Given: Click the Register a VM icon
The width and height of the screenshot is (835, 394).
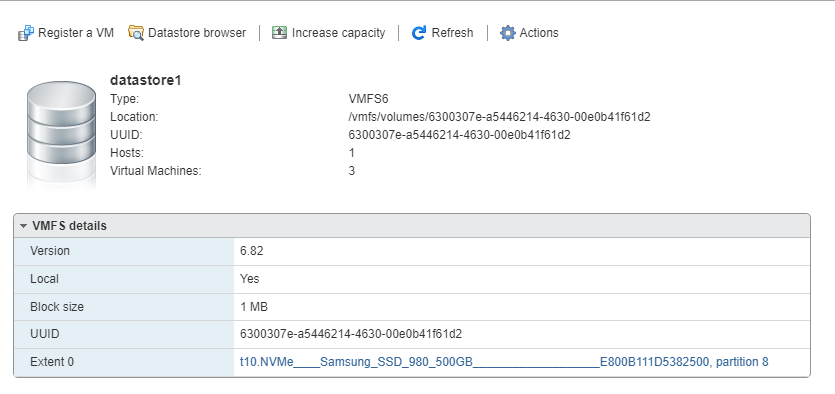Looking at the screenshot, I should 26,33.
